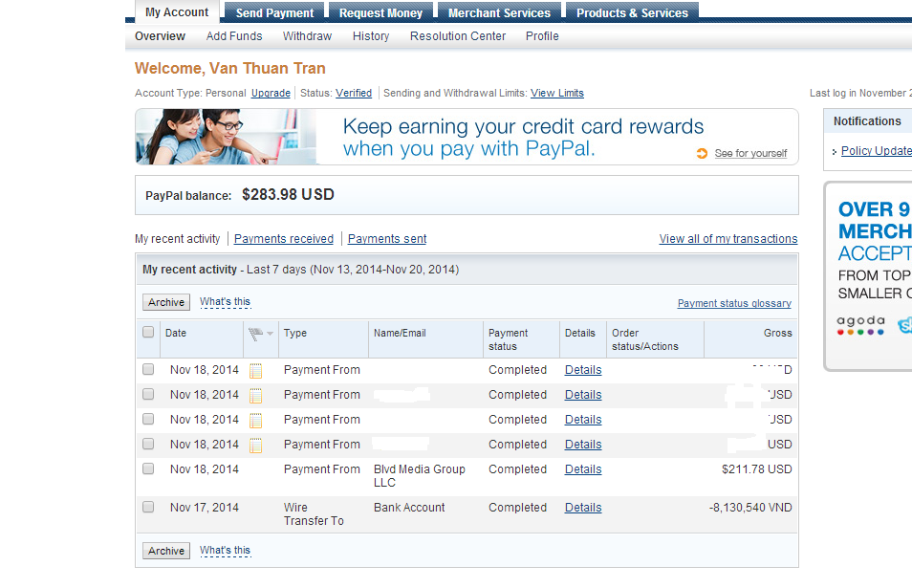Click the Upgrade account type link
The image size is (912, 588).
pos(271,93)
